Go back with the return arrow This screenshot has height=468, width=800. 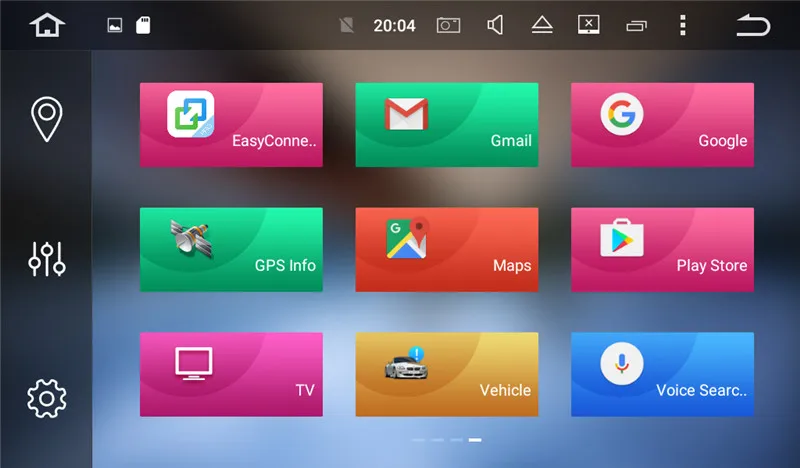(753, 25)
